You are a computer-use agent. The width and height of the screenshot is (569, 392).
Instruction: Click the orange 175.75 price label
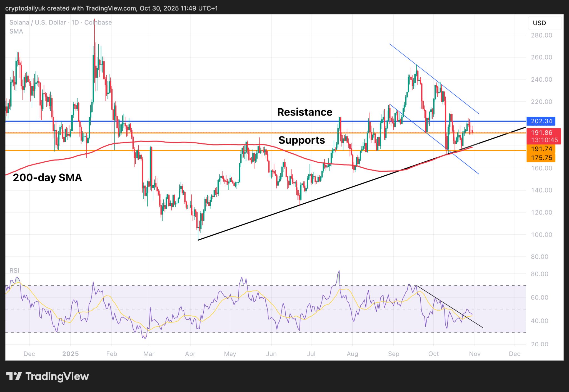(x=541, y=158)
